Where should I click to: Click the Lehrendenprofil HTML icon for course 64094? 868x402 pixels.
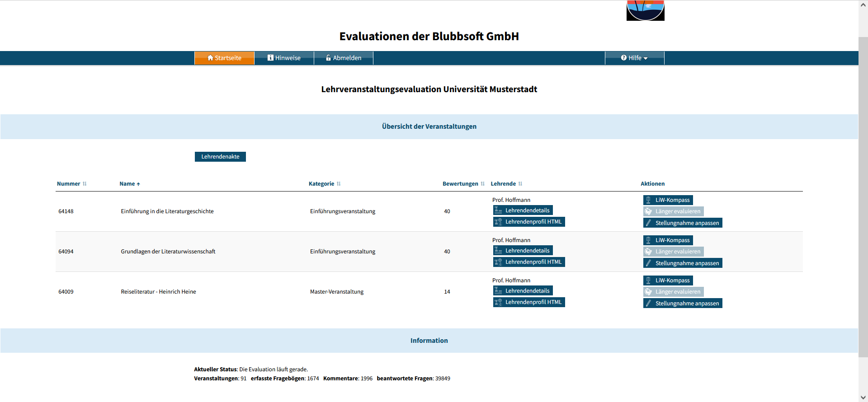[498, 262]
